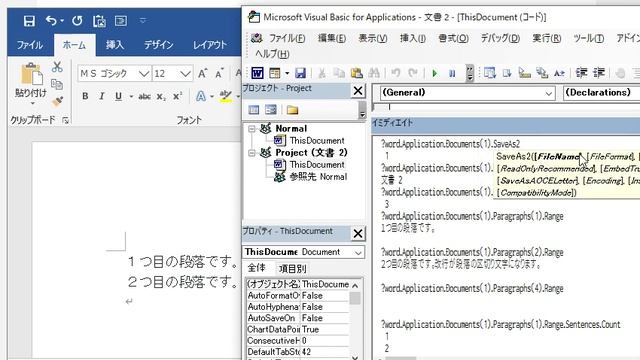Toggle Italic in Word font group

click(101, 96)
